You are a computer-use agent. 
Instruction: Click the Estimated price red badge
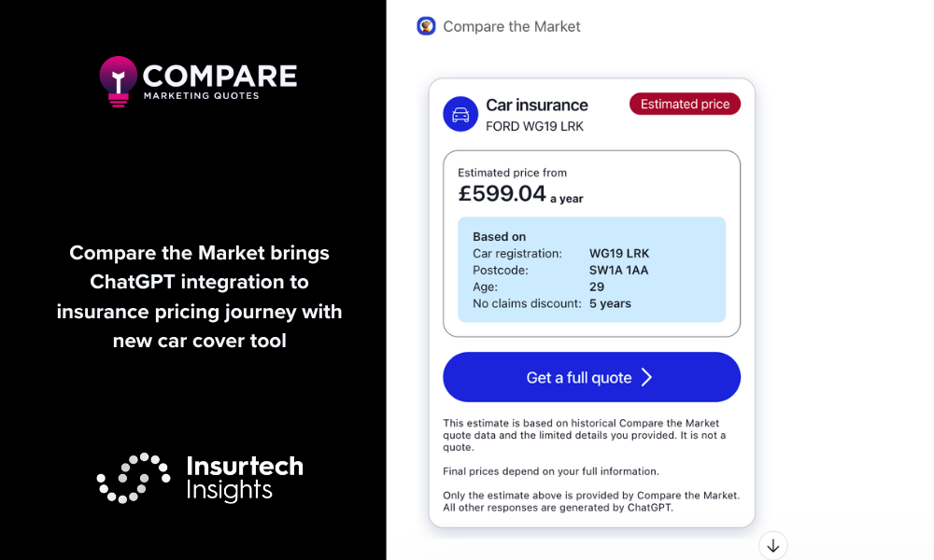685,105
